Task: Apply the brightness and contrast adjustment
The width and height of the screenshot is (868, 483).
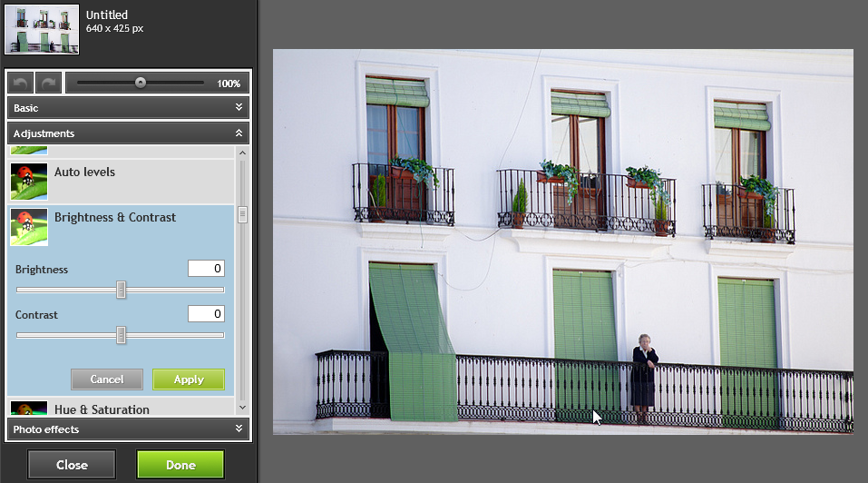Action: [189, 379]
